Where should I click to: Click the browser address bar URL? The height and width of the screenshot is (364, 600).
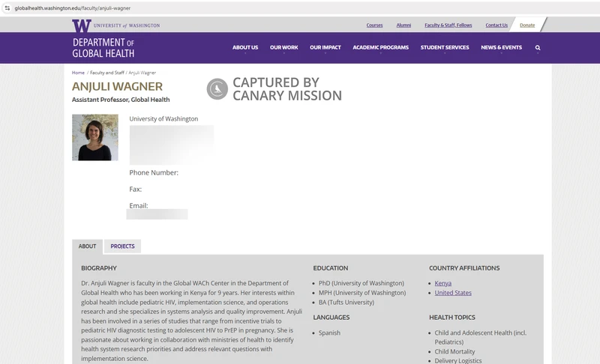tap(73, 8)
